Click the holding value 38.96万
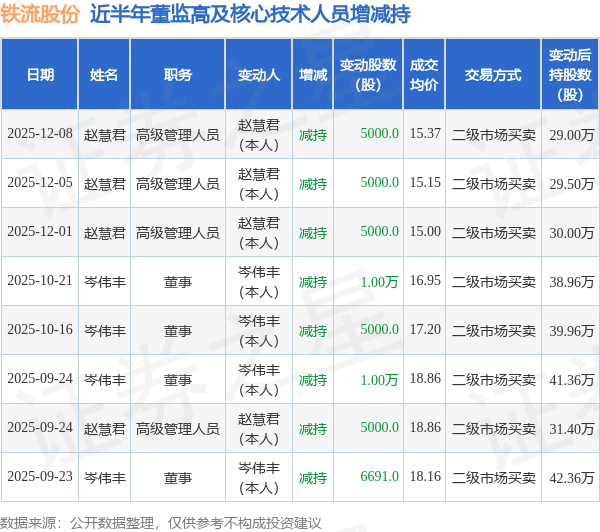This screenshot has height=532, width=600. [x=572, y=282]
